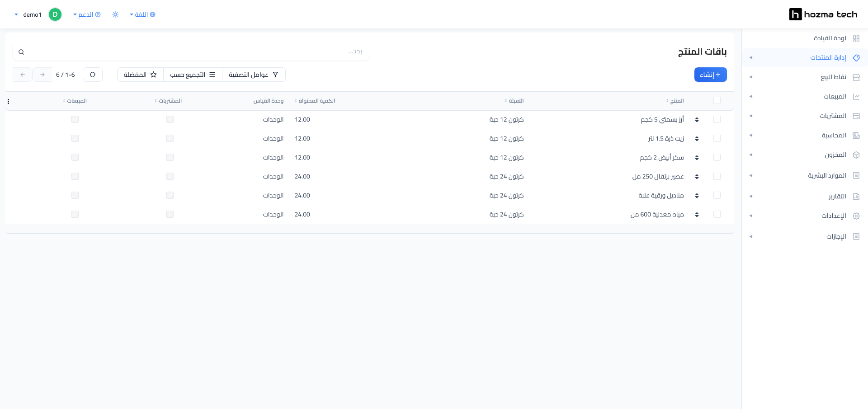Click the purchases icon in sidebar

[x=856, y=116]
